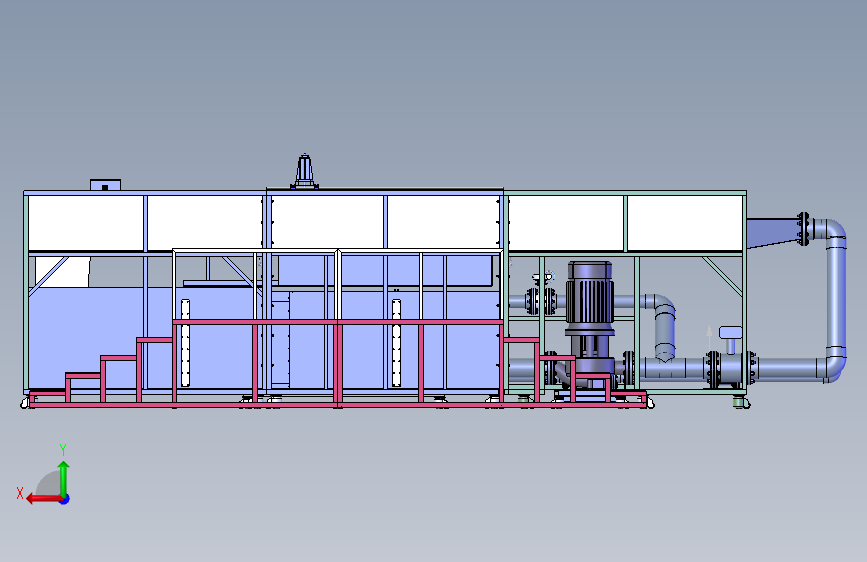Click the blue Z axis dot on triad
The height and width of the screenshot is (562, 867).
65,499
